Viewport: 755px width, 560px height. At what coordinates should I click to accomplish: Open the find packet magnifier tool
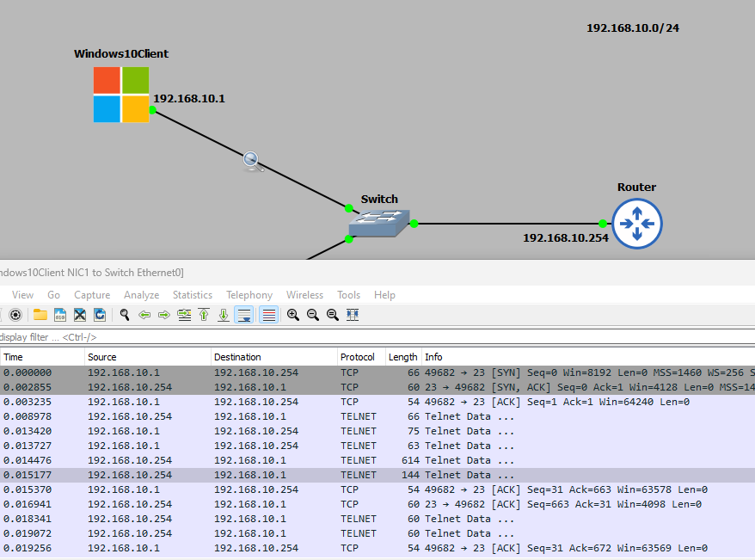coord(125,315)
